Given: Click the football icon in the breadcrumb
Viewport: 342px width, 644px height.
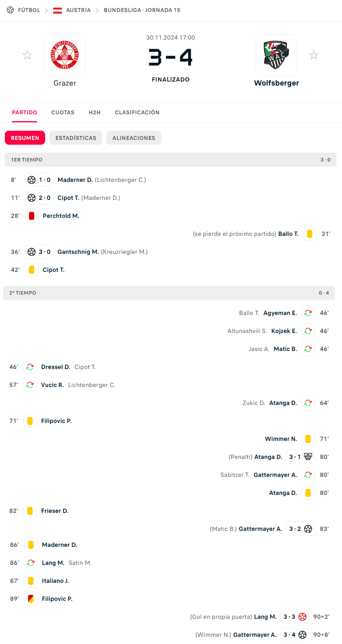Looking at the screenshot, I should coord(10,10).
